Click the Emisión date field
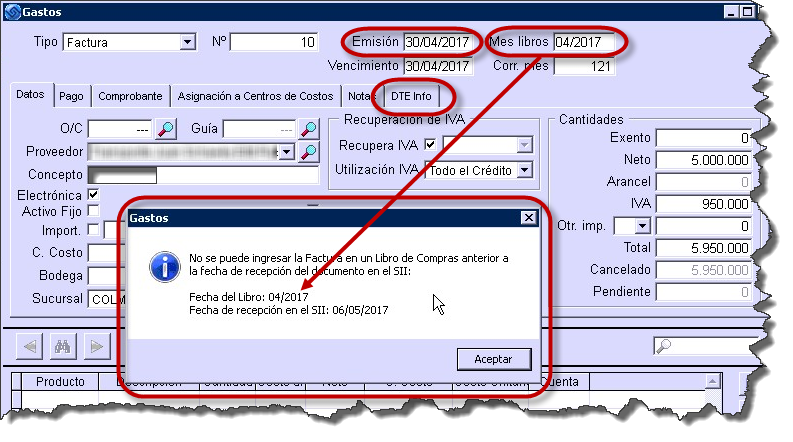 coord(436,43)
